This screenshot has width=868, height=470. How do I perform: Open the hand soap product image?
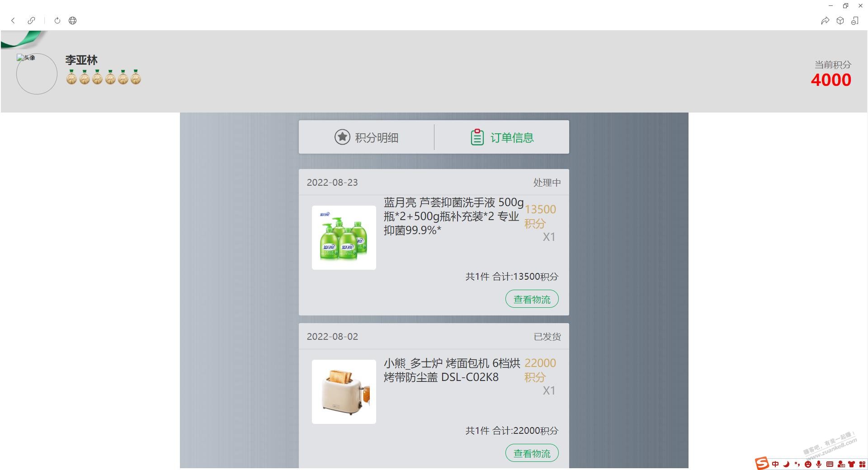point(344,238)
